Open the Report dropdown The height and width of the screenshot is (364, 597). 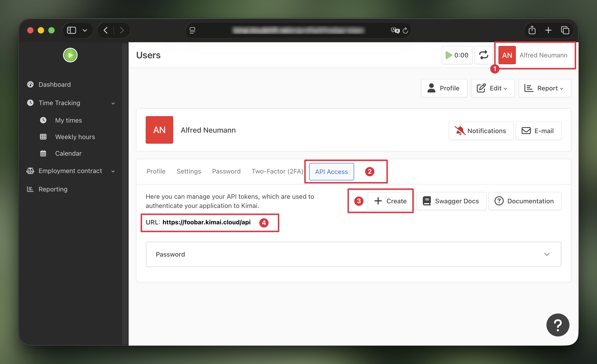[x=545, y=88]
